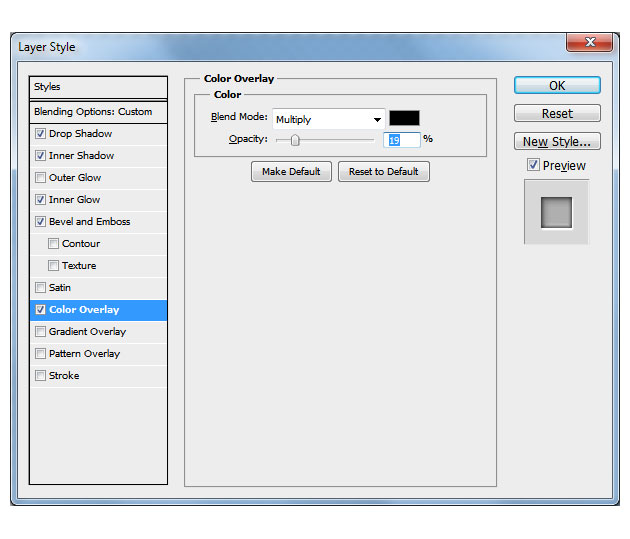Uncheck the Color Overlay checkbox
The image size is (630, 539).
[x=40, y=310]
